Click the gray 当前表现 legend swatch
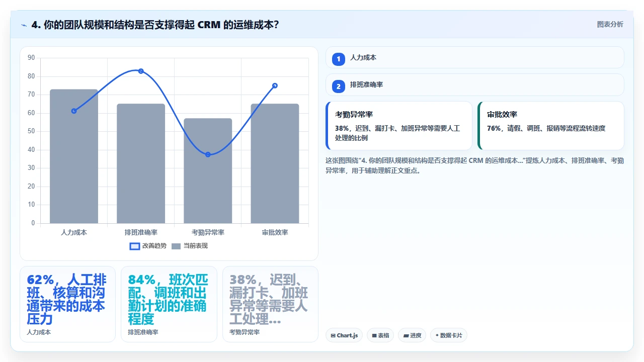The image size is (644, 362). click(176, 246)
